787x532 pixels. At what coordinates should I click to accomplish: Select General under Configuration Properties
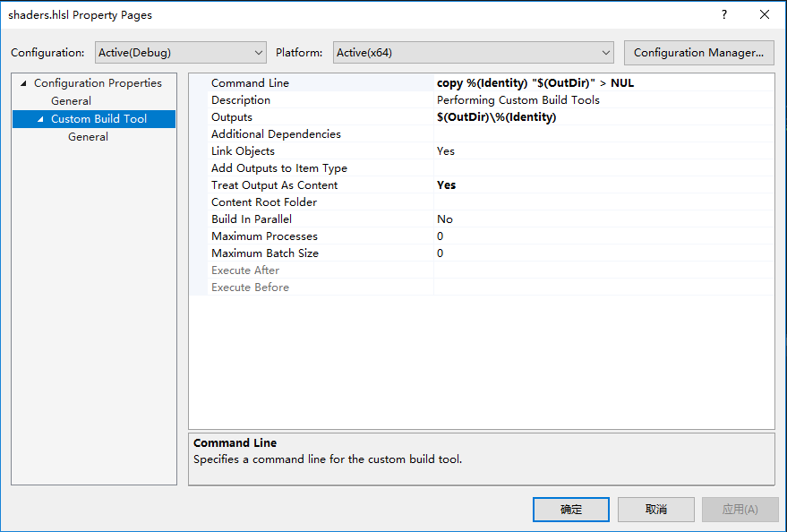coord(71,101)
